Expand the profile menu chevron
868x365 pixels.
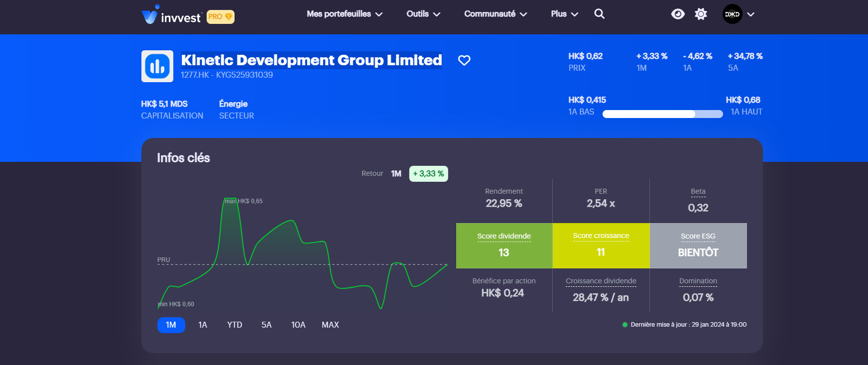[x=751, y=14]
